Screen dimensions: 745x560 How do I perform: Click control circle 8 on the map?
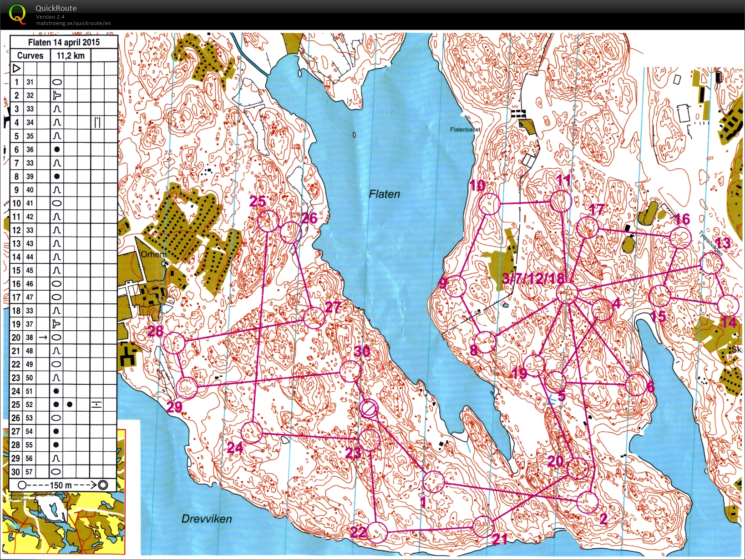point(485,342)
